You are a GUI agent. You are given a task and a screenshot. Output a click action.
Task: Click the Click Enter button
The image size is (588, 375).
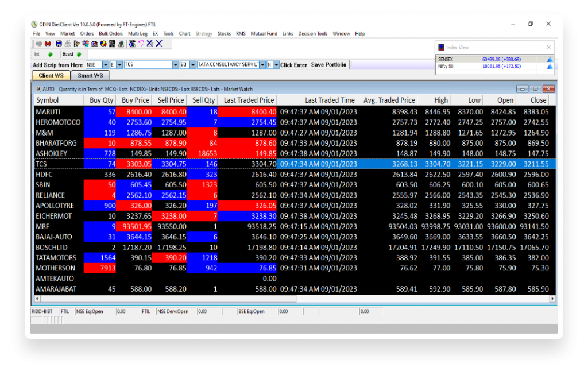tap(293, 65)
